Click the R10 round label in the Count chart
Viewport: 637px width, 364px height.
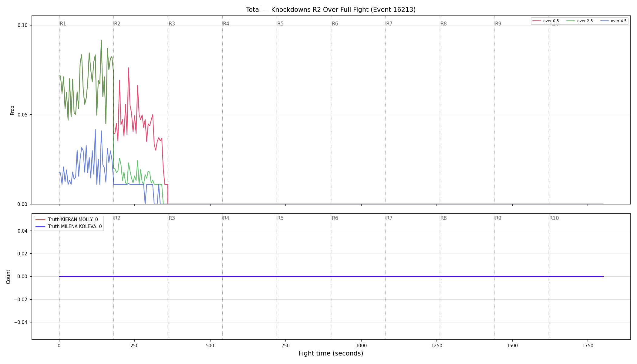[554, 218]
